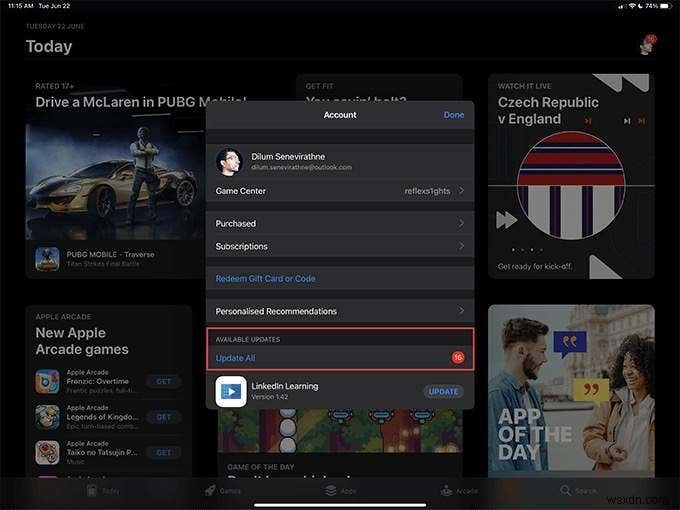Open the Subscriptions row chevron
This screenshot has width=680, height=510.
(461, 246)
